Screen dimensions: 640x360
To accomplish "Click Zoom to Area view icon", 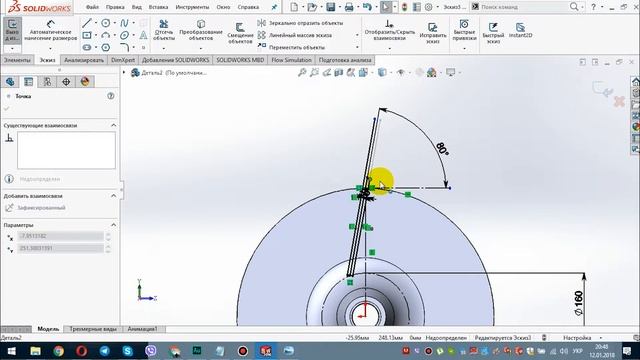I will pos(314,73).
